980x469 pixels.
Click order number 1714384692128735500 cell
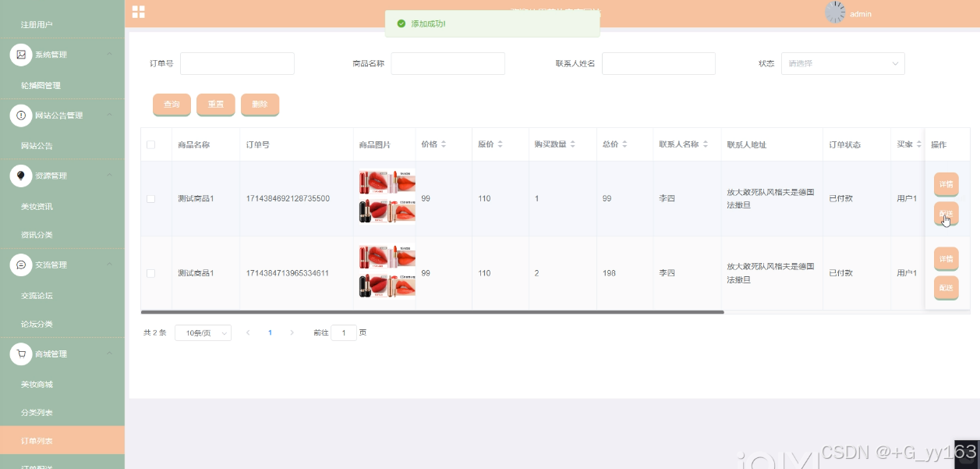(x=288, y=199)
